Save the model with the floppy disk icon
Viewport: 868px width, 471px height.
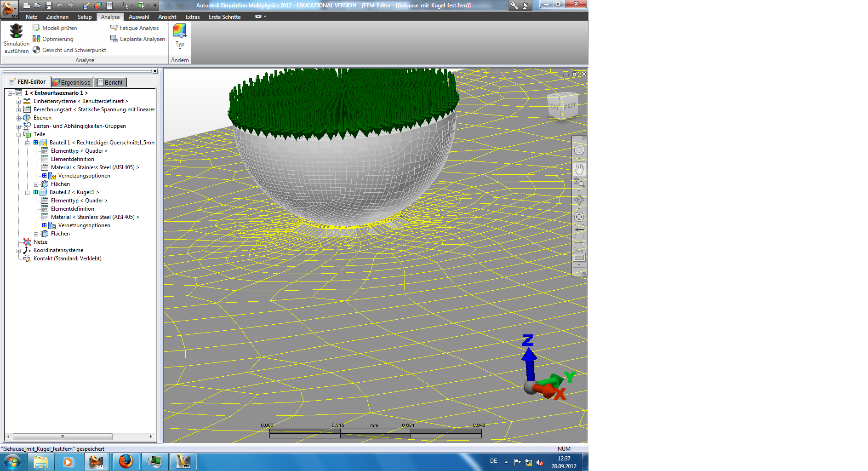point(49,6)
